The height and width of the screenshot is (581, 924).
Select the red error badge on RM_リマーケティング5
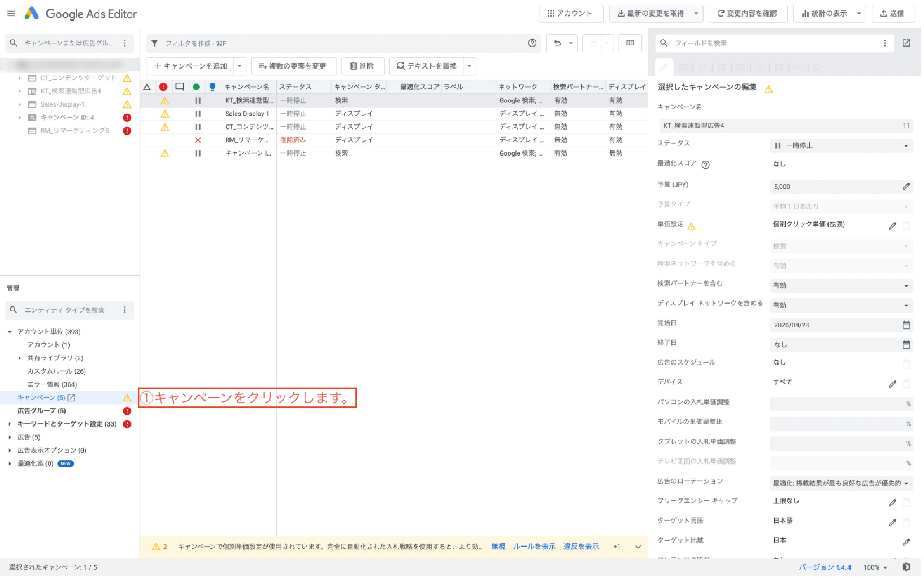[127, 131]
